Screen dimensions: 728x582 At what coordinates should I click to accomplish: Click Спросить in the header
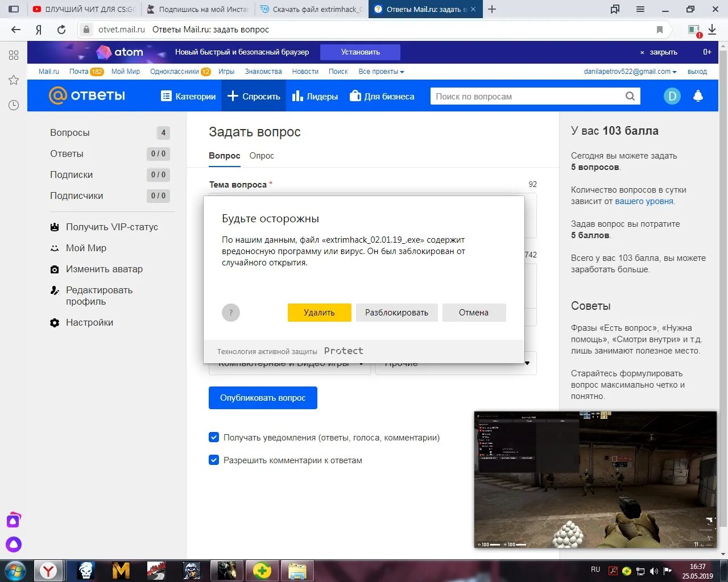pos(254,96)
